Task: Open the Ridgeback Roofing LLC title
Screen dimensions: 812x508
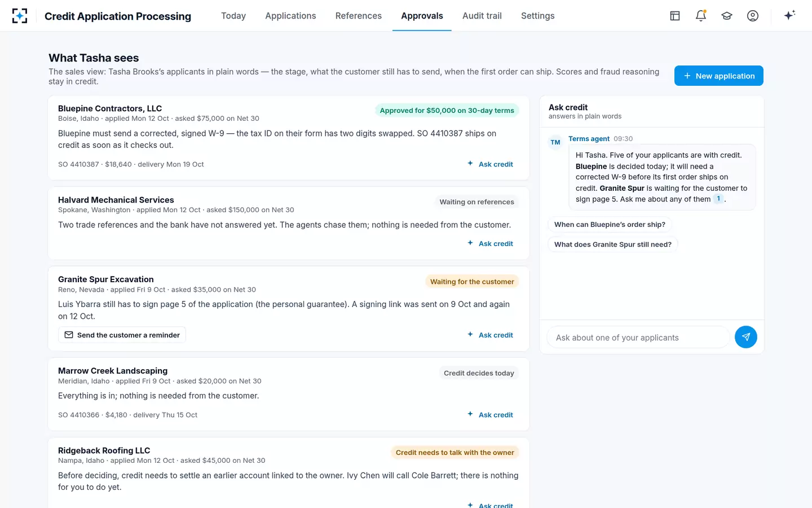Action: (104, 450)
